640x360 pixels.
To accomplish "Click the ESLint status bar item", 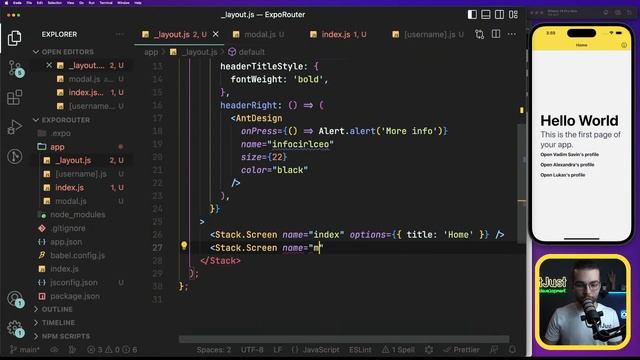I will coord(360,349).
